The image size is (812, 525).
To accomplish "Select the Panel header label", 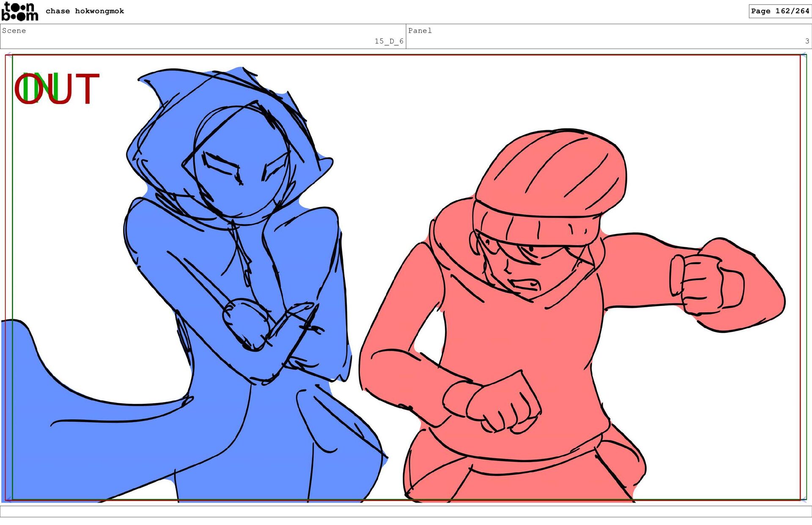I will [420, 30].
